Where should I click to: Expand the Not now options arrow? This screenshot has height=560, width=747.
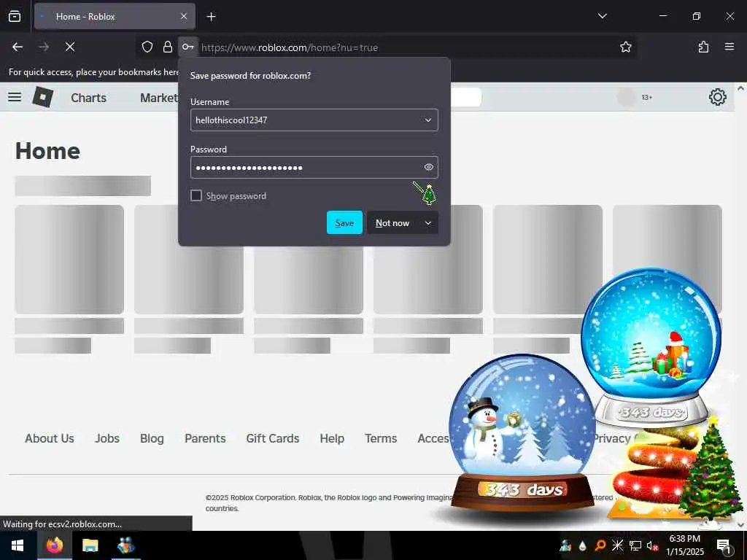coord(427,223)
